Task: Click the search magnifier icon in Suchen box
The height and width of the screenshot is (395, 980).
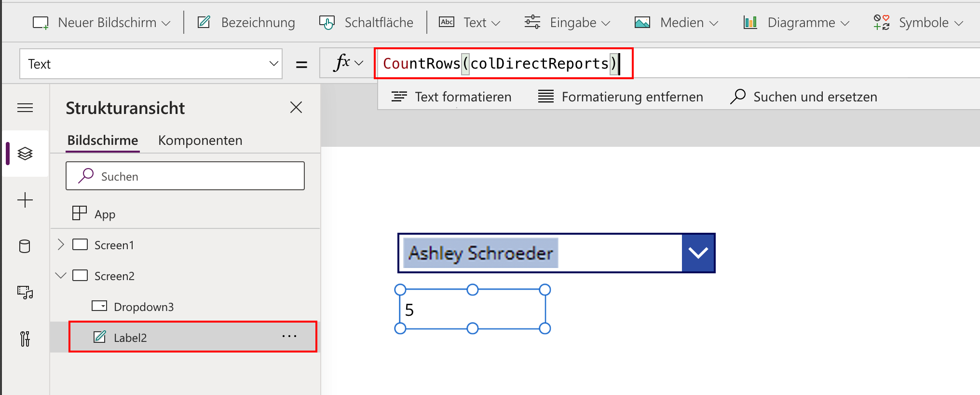Action: [x=86, y=176]
